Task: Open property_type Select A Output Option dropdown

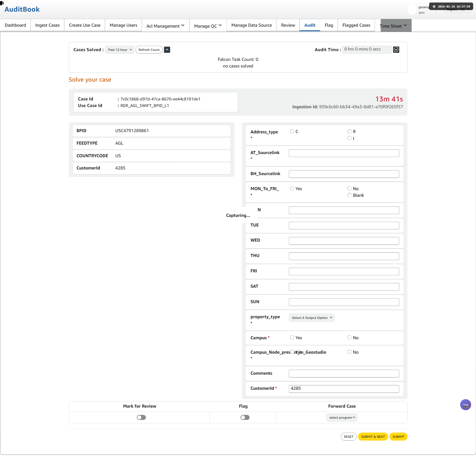Action: click(312, 318)
